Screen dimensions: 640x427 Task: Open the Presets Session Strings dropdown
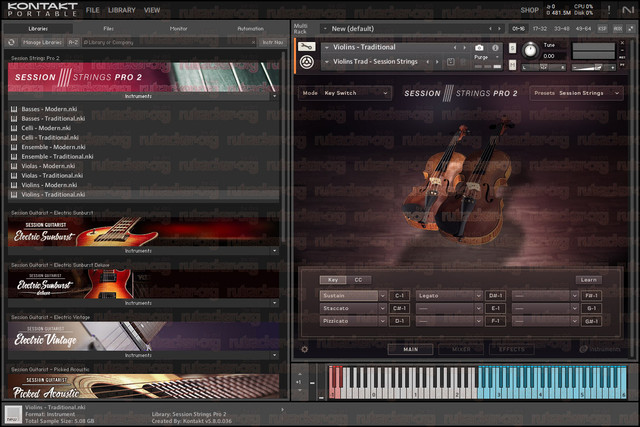(576, 93)
